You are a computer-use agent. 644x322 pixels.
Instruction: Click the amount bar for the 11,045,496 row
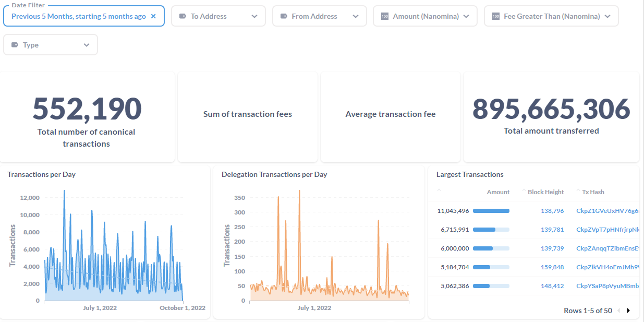[491, 210]
